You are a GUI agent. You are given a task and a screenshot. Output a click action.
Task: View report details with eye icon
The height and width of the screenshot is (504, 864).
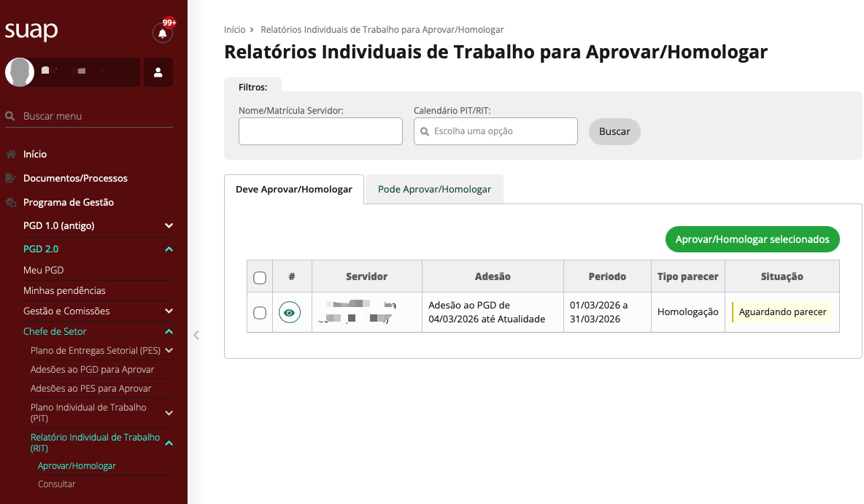click(290, 312)
